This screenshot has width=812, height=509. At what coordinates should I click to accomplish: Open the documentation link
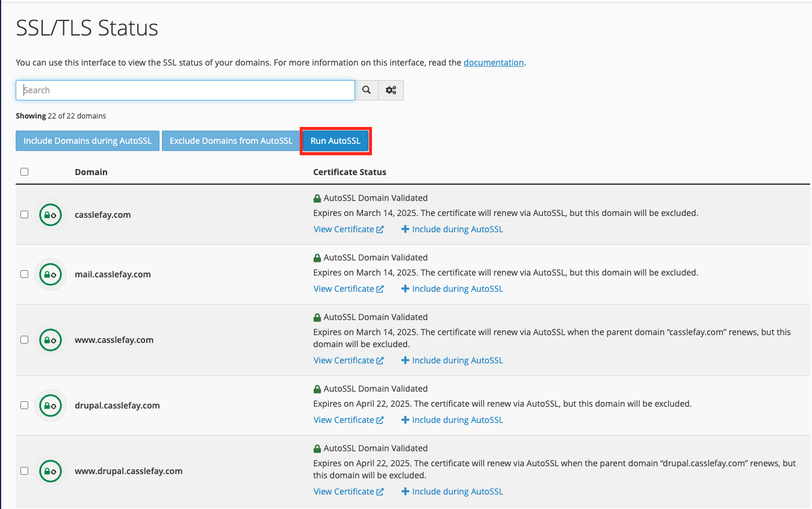pos(494,63)
